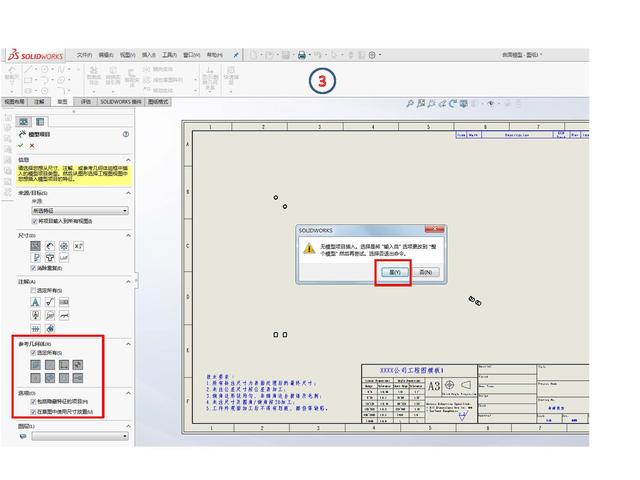Close the SOLIDWORKS warning dialog
The image size is (640, 480).
[x=435, y=229]
